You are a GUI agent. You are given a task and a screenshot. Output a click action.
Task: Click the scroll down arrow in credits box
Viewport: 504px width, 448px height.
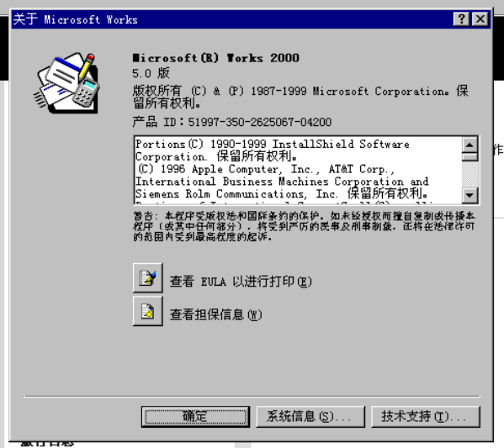click(x=470, y=195)
